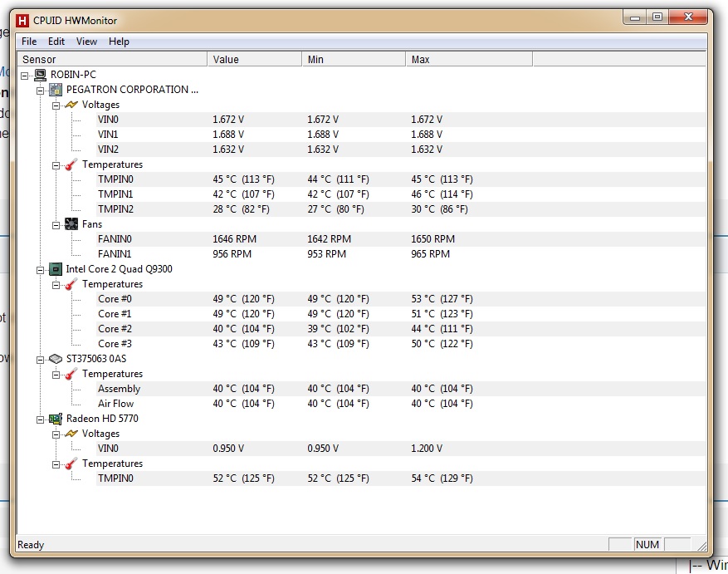Select the PEGATRON CORPORATION label
Viewport: 728px width, 574px height.
click(132, 90)
